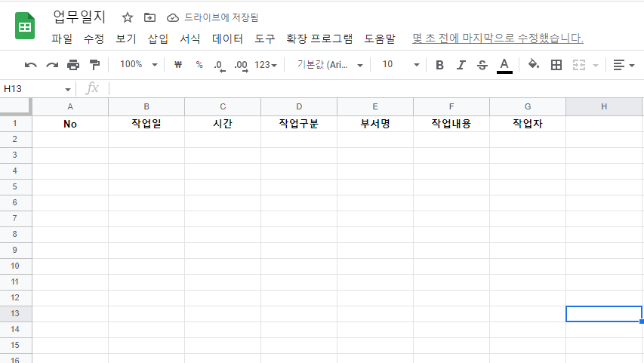Star the 업무일지 document
The image size is (644, 363).
[128, 17]
